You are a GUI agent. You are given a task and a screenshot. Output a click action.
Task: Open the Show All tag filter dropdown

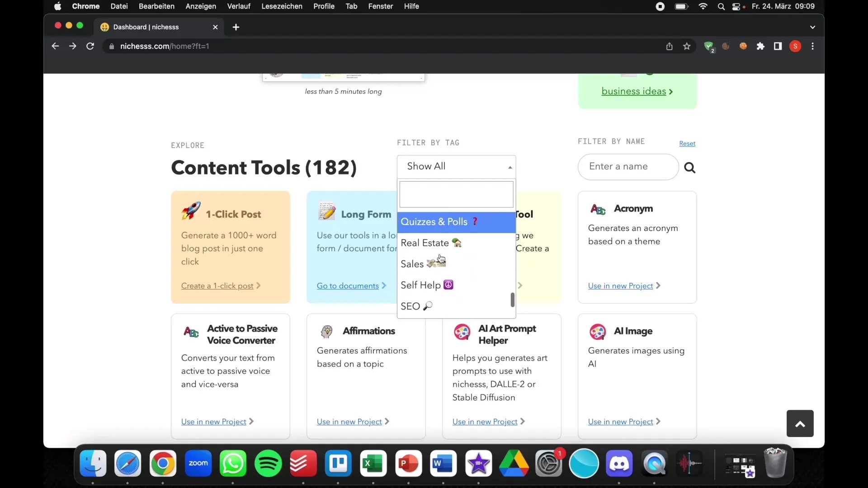456,166
